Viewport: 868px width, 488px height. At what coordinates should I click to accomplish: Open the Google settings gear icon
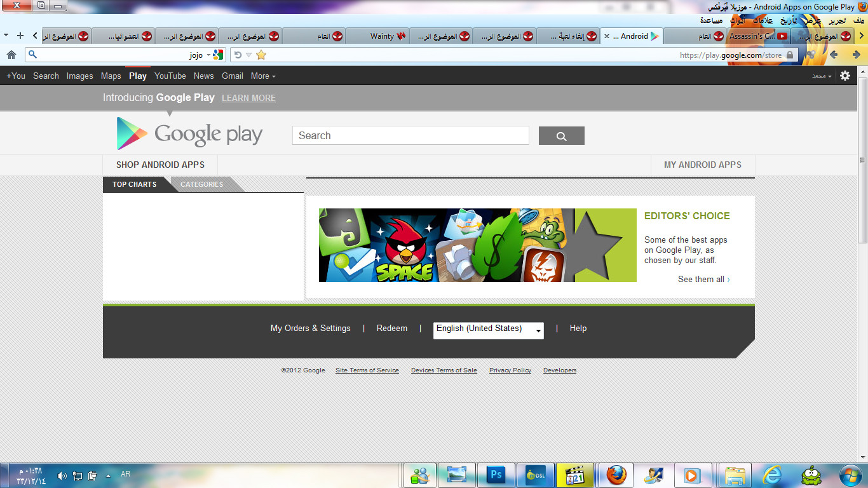coord(844,76)
